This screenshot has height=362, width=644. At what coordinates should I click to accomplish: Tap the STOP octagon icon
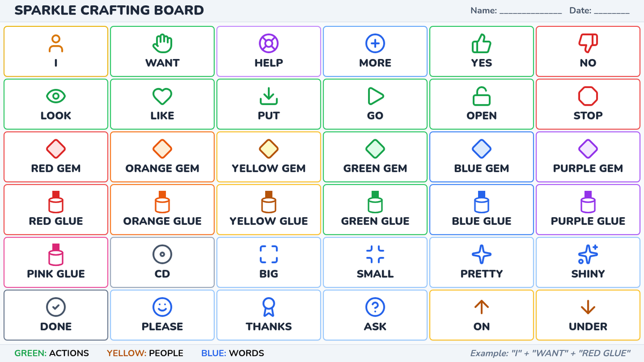(x=588, y=96)
